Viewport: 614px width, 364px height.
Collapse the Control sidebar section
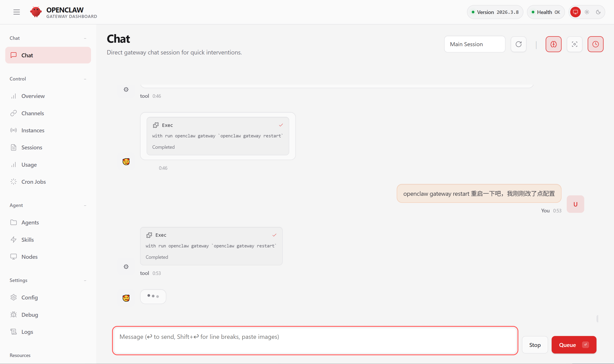[x=85, y=79]
